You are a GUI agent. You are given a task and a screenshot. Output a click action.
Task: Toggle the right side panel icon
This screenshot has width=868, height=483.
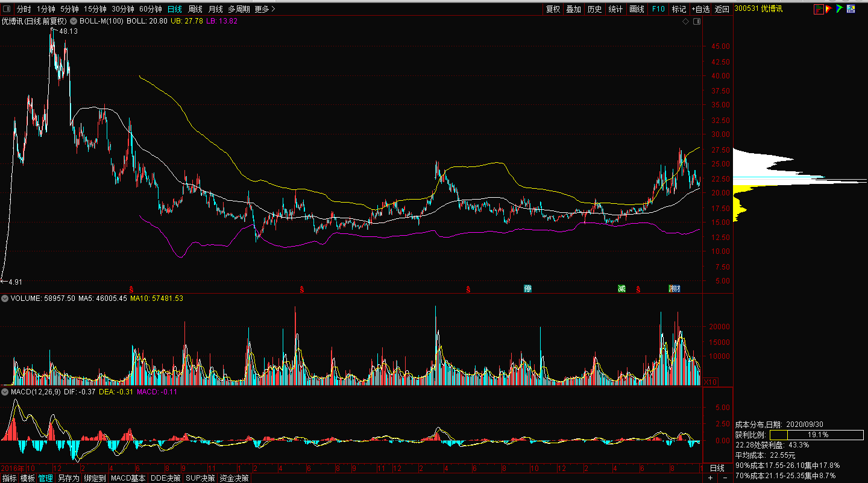coord(697,22)
